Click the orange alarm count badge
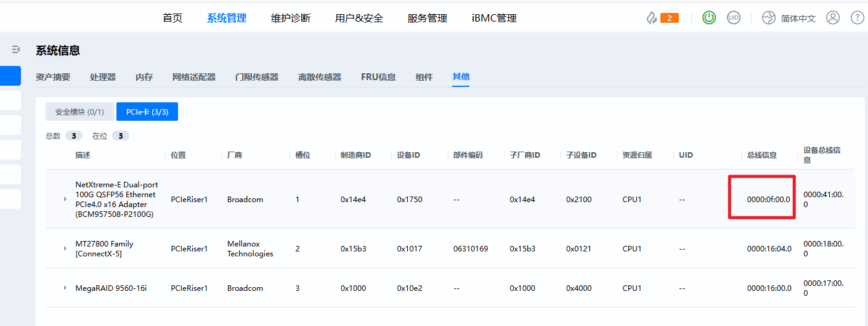Image resolution: width=868 pixels, height=326 pixels. click(669, 18)
